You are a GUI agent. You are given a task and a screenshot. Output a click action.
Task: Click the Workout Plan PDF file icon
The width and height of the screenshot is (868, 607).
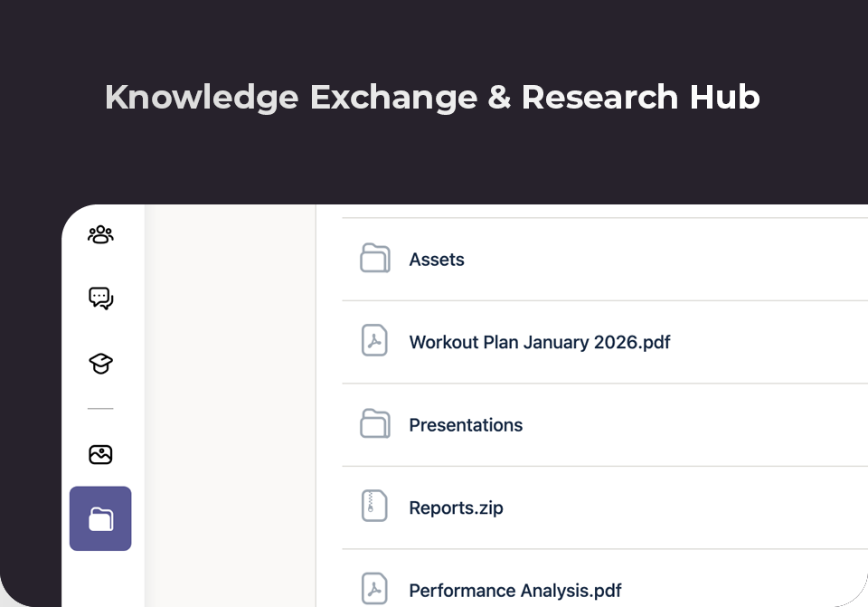coord(374,341)
